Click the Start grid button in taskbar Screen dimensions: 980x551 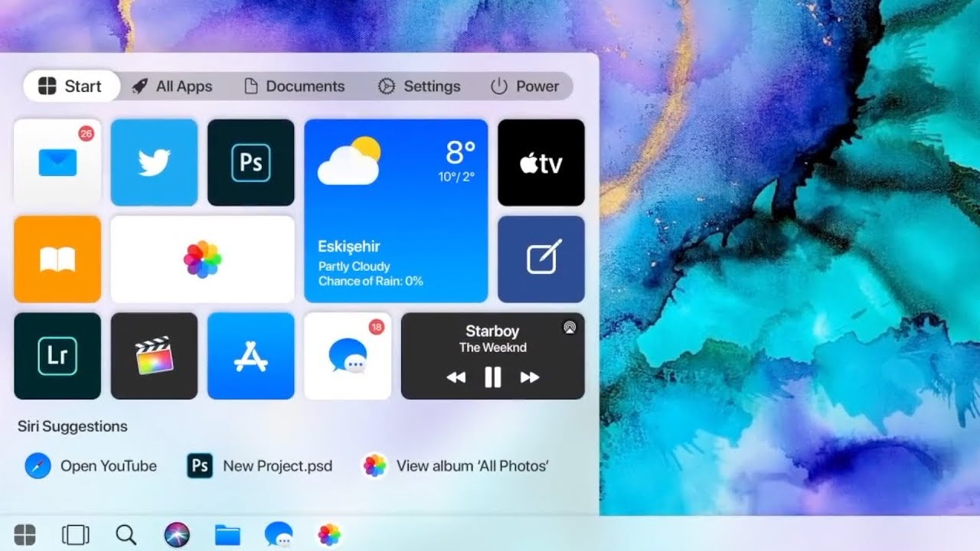pyautogui.click(x=24, y=534)
